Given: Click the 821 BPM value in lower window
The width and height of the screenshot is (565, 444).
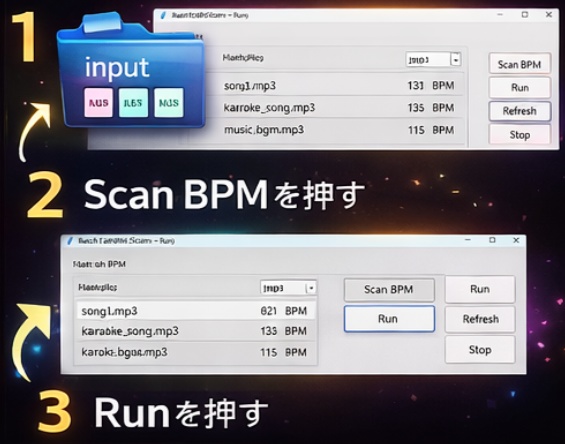Looking at the screenshot, I should tap(284, 311).
